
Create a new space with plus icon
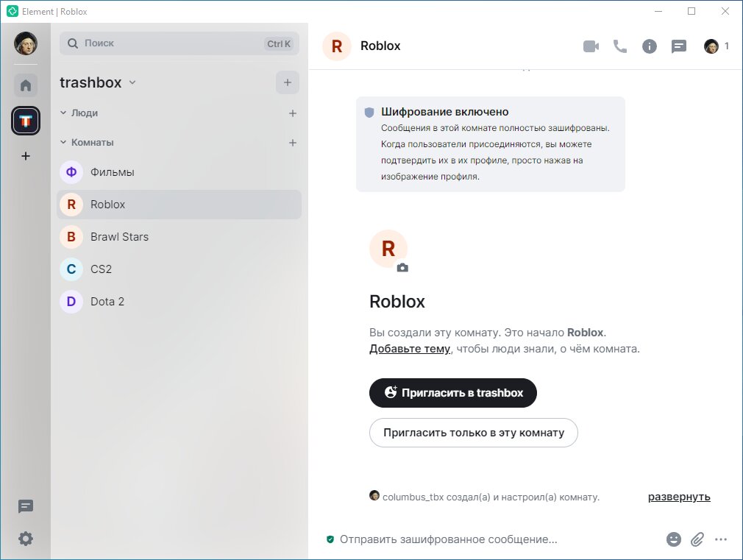click(x=26, y=156)
